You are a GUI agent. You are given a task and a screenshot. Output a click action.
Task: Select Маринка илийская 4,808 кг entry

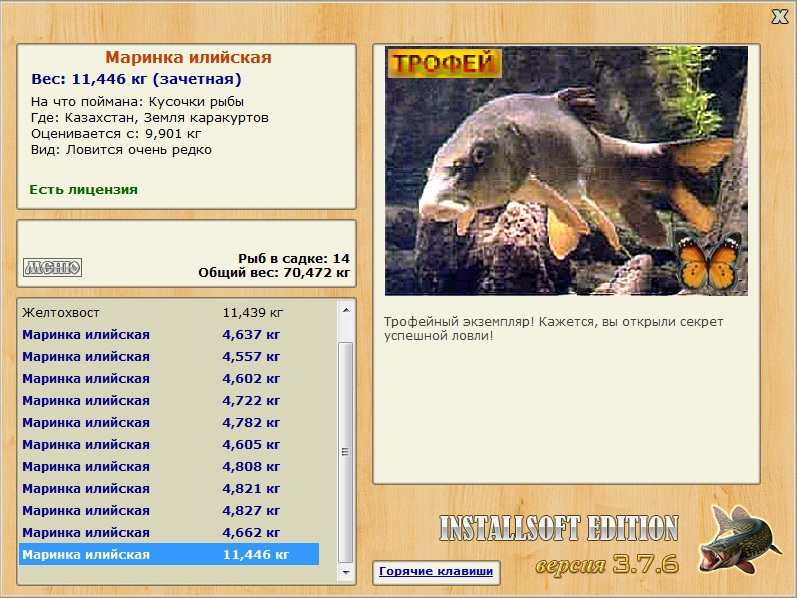coord(169,466)
